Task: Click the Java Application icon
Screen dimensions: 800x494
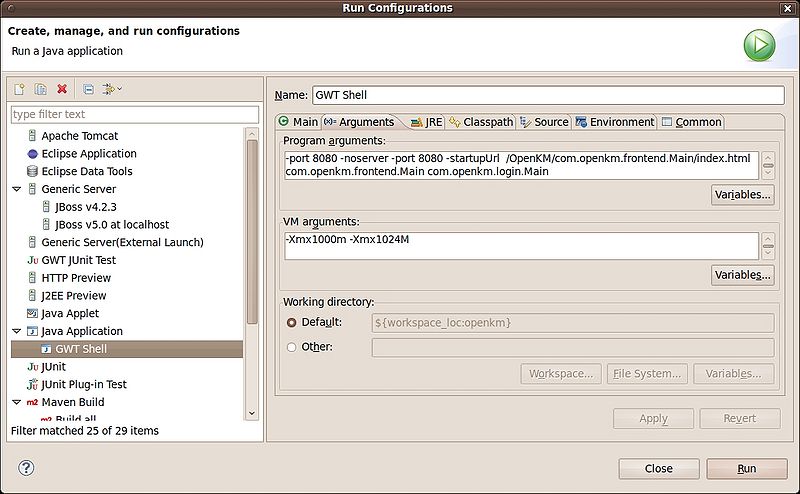Action: pyautogui.click(x=32, y=331)
